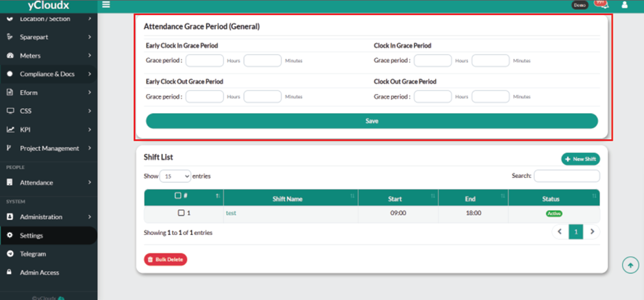Expand the Administration submenu chevron
The height and width of the screenshot is (300, 644).
89,216
